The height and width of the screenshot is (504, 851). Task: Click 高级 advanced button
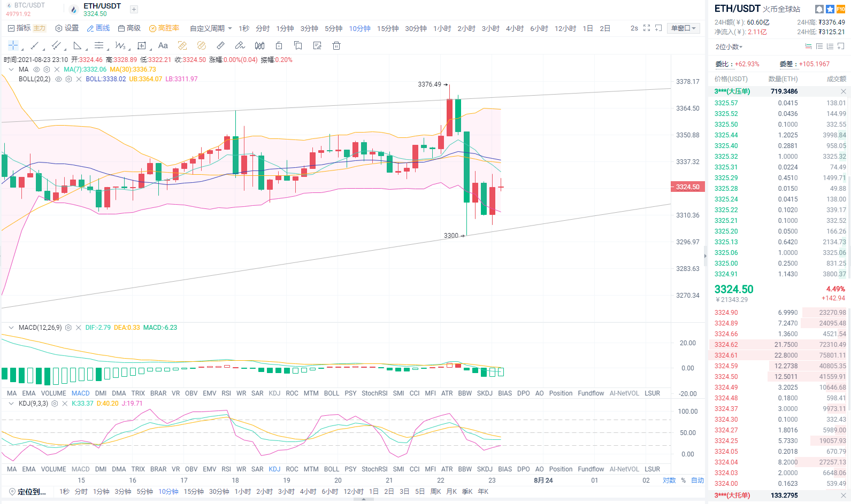pos(129,28)
